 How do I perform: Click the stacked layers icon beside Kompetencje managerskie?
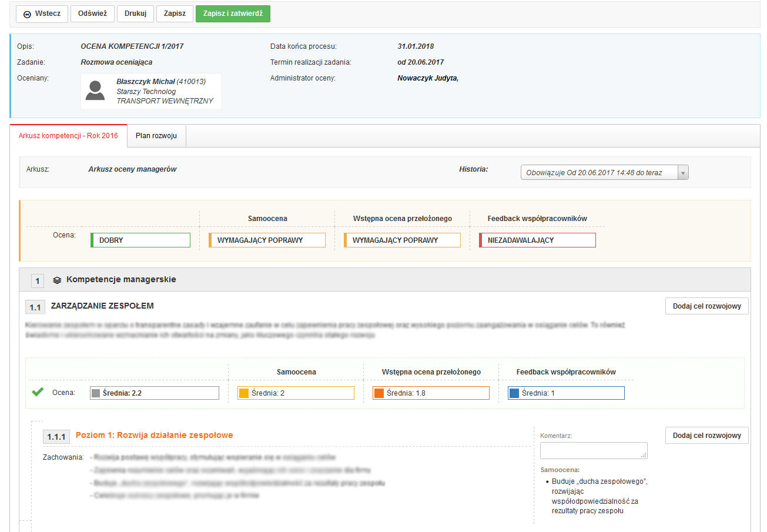coord(56,280)
